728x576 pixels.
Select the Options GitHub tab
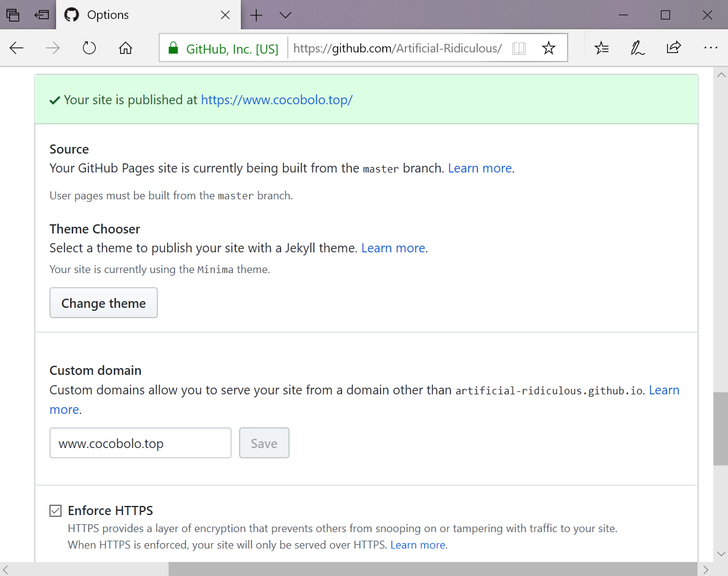tap(148, 15)
